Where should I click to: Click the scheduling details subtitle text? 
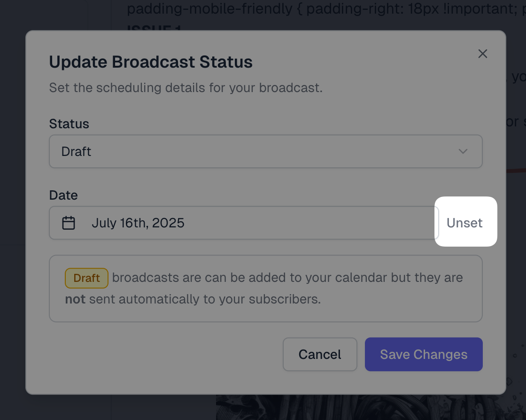point(186,88)
